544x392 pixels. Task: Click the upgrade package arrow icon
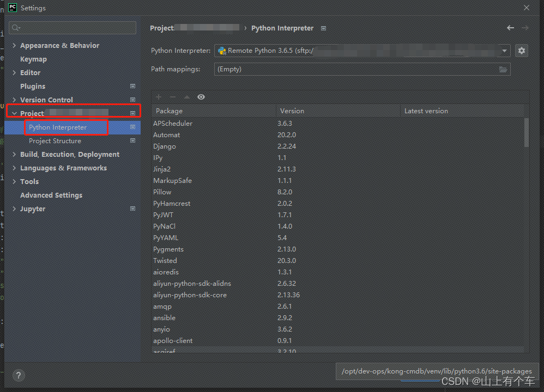click(186, 97)
